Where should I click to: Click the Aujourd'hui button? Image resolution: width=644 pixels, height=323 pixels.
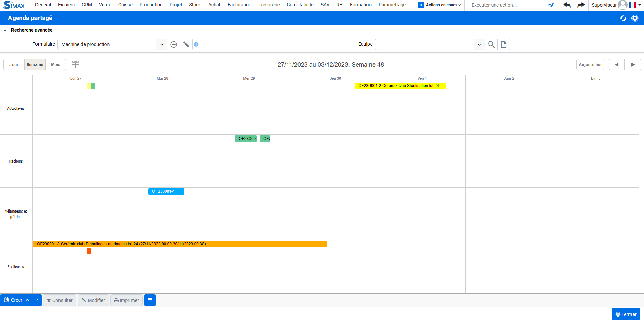coord(590,65)
